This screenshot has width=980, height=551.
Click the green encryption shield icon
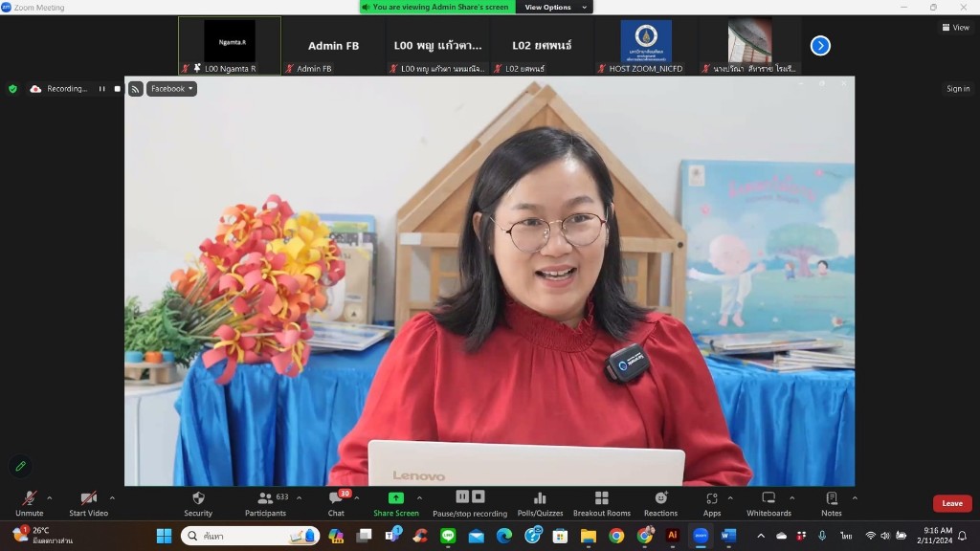point(12,89)
